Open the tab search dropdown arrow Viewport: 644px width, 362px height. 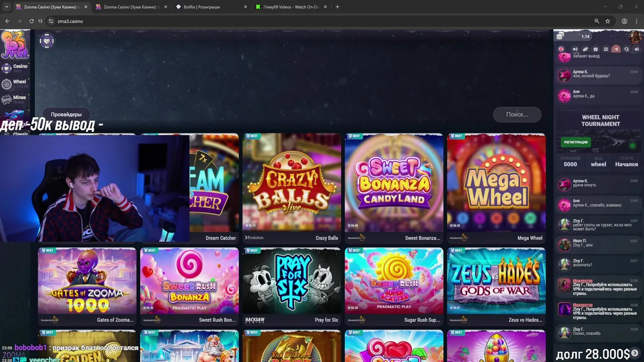(x=7, y=7)
